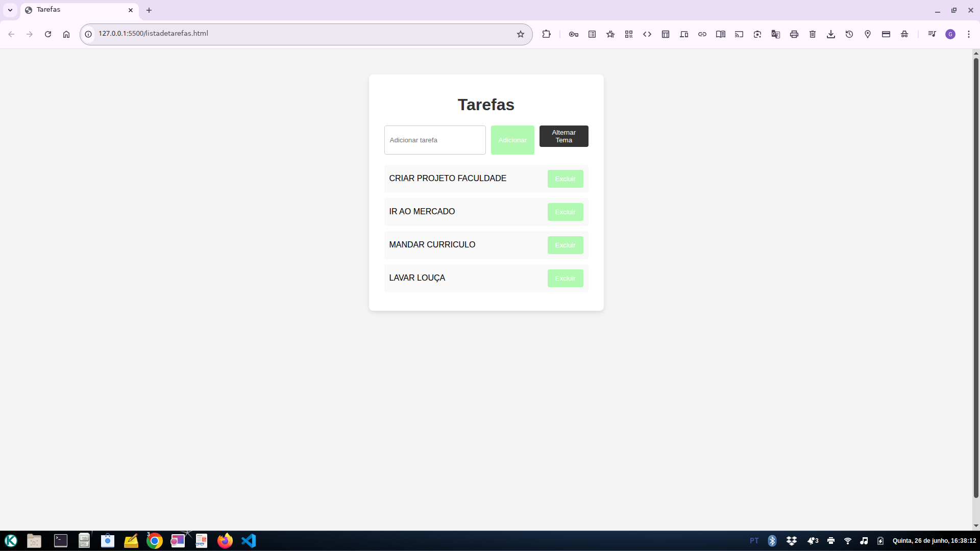This screenshot has width=980, height=551.
Task: Open the translate extension icon
Action: tap(776, 34)
